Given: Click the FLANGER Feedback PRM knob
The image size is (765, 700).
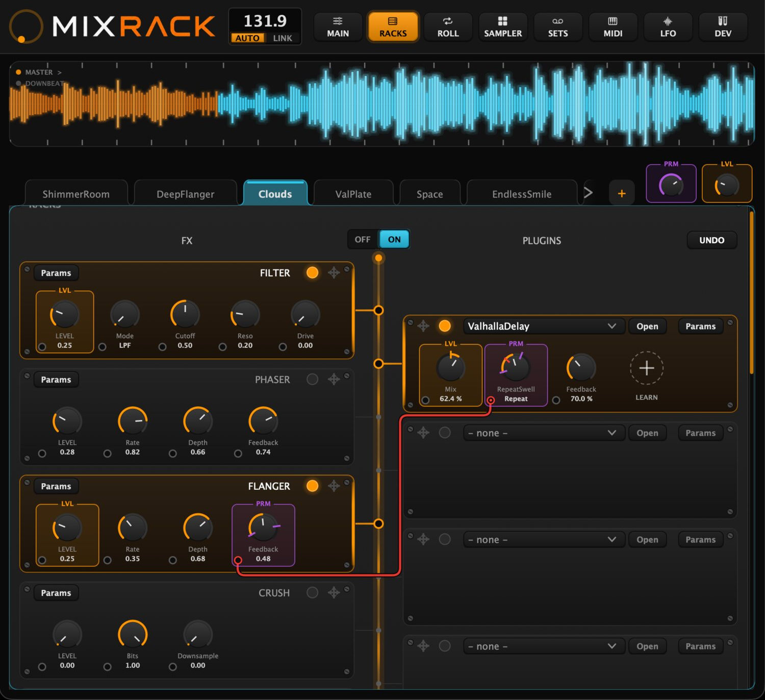Looking at the screenshot, I should 263,528.
